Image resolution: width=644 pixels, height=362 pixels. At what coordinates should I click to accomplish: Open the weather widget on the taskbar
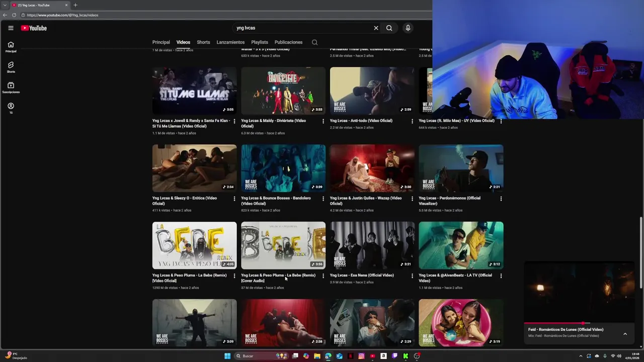(x=15, y=356)
